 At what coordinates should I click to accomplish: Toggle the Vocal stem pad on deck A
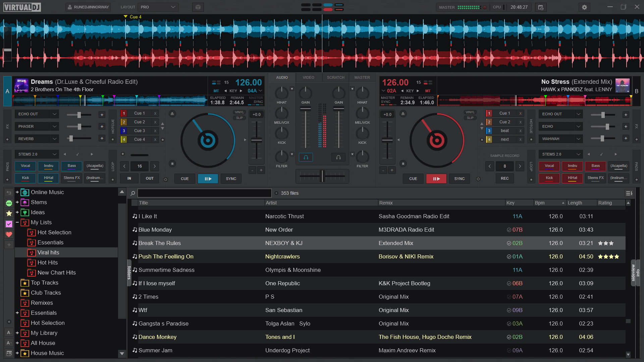click(x=25, y=166)
